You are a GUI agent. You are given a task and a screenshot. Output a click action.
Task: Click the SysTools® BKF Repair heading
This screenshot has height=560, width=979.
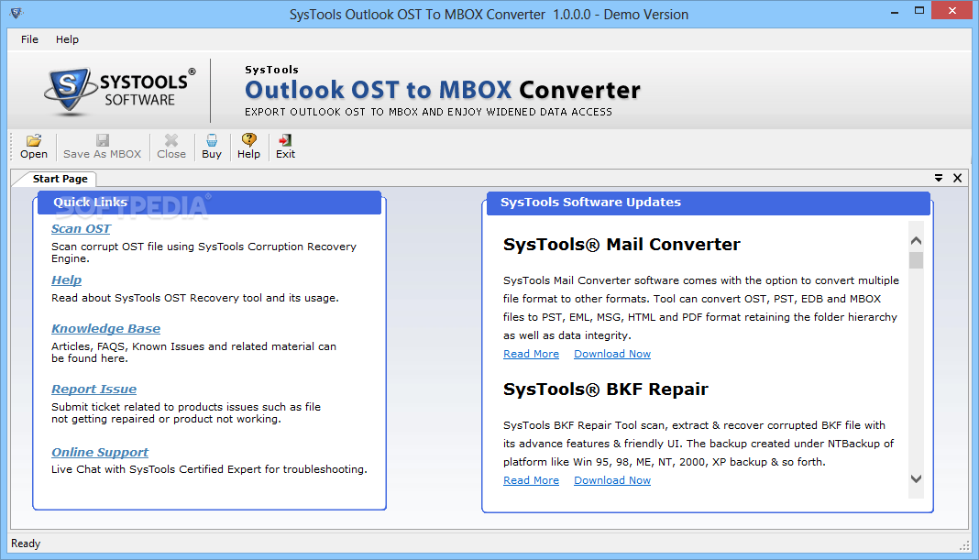pos(606,389)
